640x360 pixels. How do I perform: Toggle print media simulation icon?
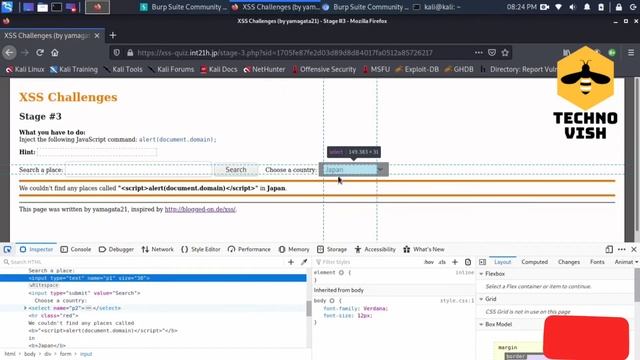(468, 262)
